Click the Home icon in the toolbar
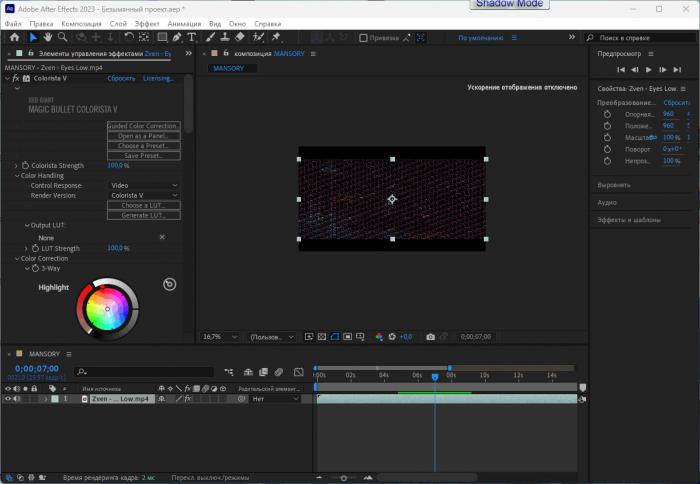Viewport: 700px width, 484px height. 14,38
